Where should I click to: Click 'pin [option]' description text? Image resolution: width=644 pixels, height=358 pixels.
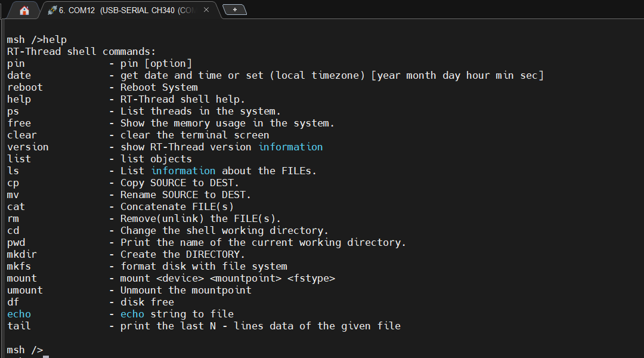pyautogui.click(x=156, y=64)
